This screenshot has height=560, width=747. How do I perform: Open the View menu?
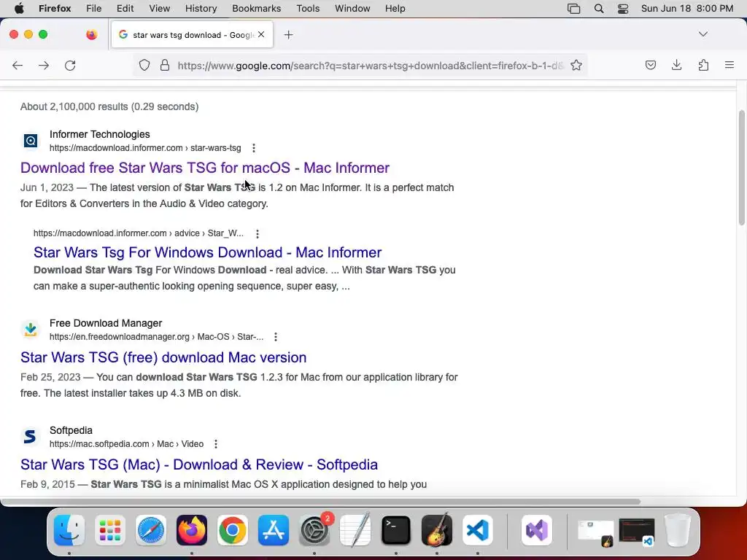click(159, 9)
